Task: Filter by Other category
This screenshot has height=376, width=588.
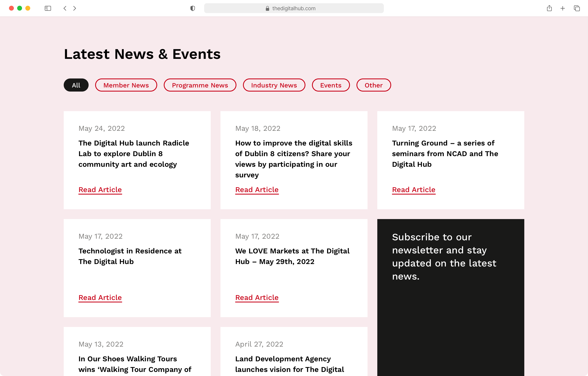Action: (x=374, y=85)
